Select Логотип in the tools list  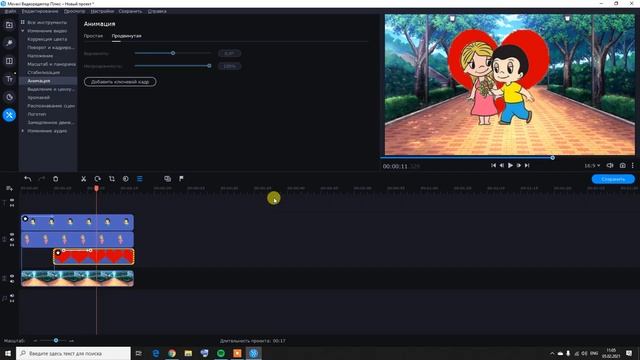(x=37, y=114)
